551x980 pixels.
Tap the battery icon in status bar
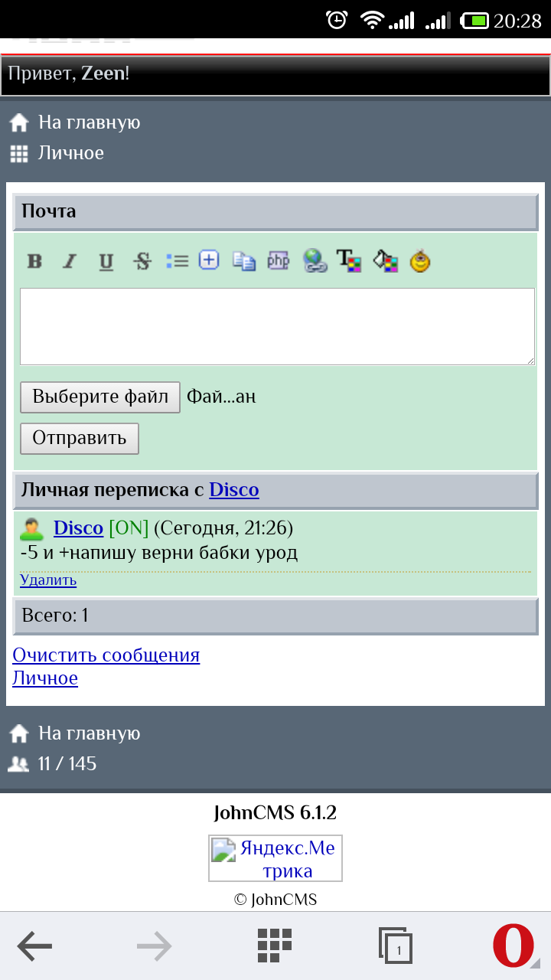(474, 21)
